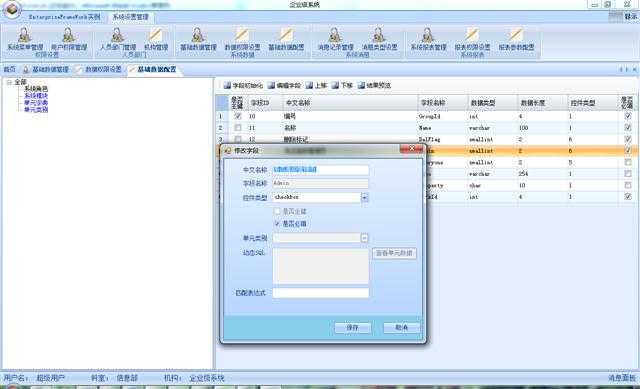Open 机构管理 ribbon icon
This screenshot has width=640, height=389.
156,39
